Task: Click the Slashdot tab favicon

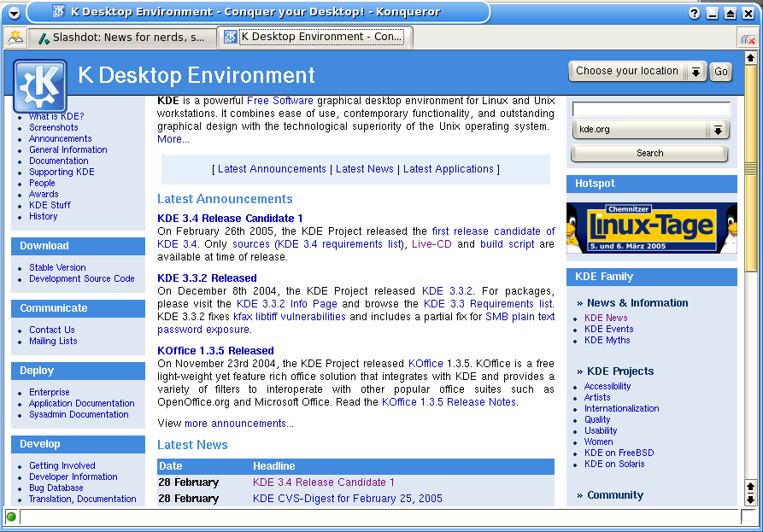Action: pos(44,38)
